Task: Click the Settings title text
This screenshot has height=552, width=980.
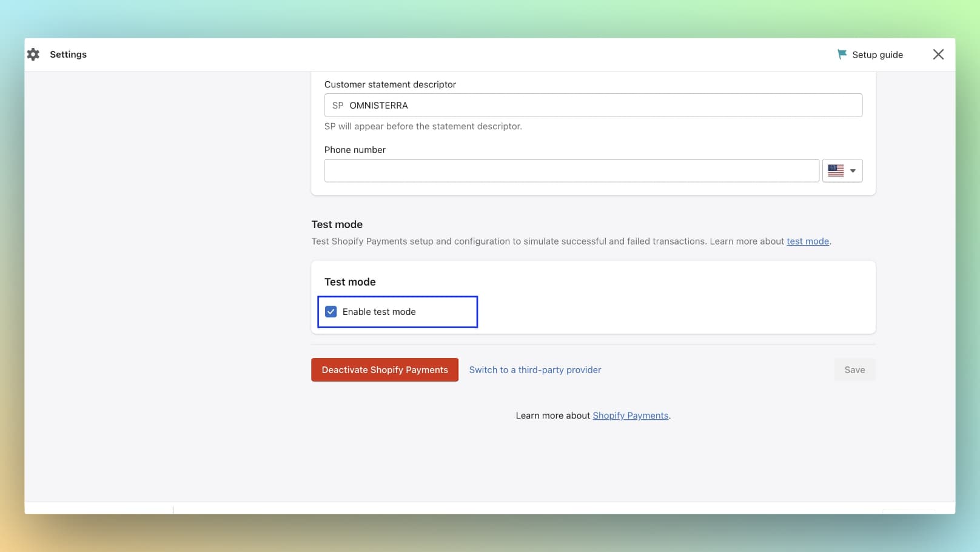Action: (x=68, y=55)
